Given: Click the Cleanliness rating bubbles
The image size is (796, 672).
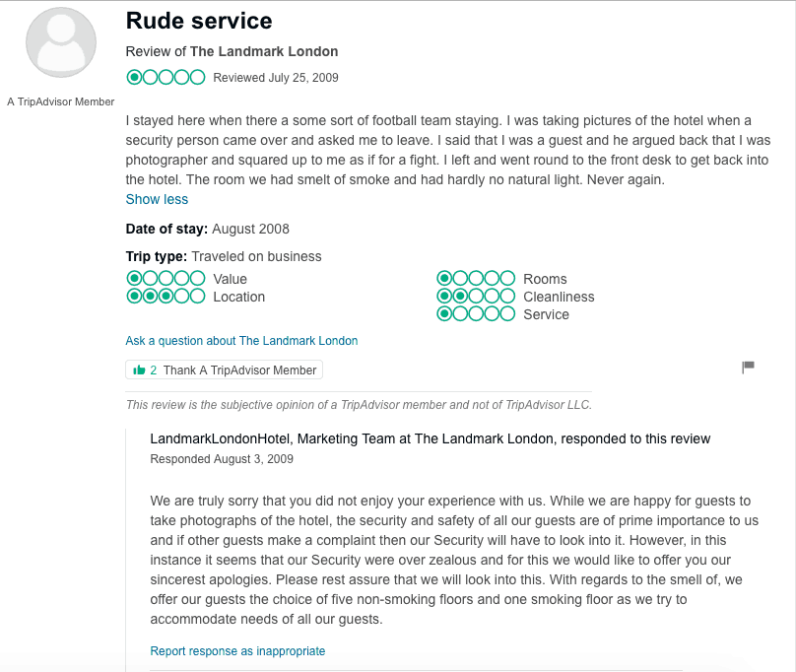Looking at the screenshot, I should (x=476, y=297).
